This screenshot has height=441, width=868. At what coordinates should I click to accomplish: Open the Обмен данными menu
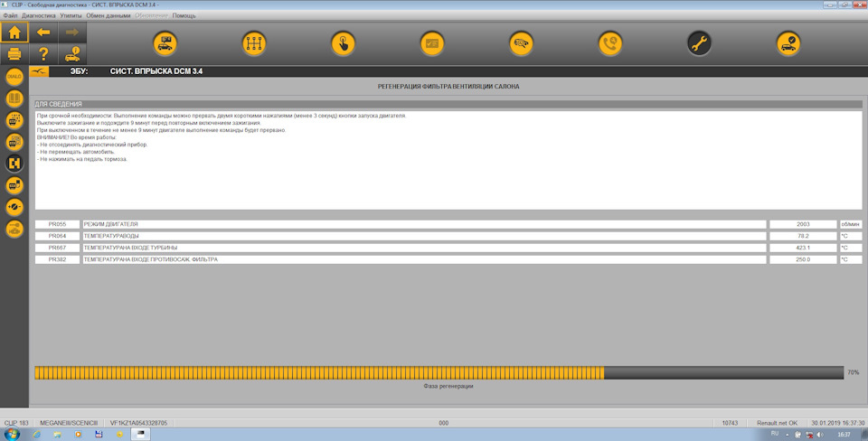point(108,15)
